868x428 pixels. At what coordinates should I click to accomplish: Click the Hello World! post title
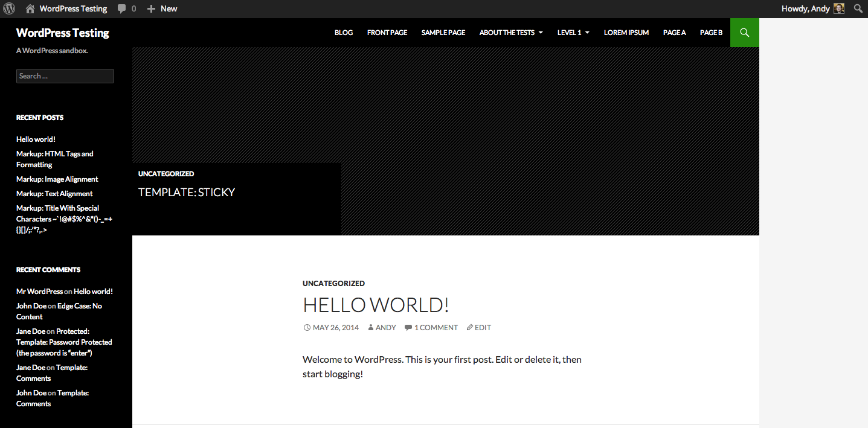pyautogui.click(x=376, y=305)
